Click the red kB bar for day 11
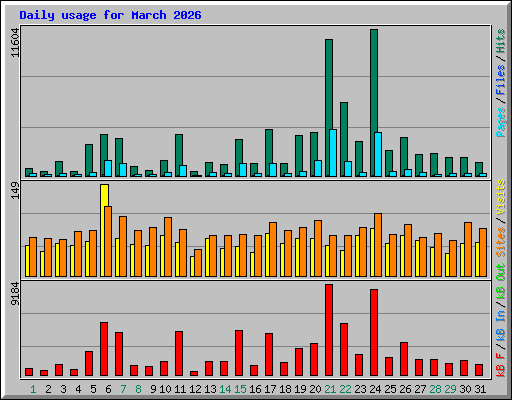 coord(179,354)
